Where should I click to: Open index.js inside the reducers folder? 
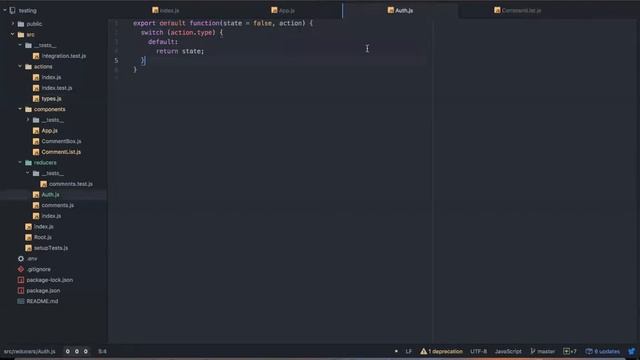[51, 216]
